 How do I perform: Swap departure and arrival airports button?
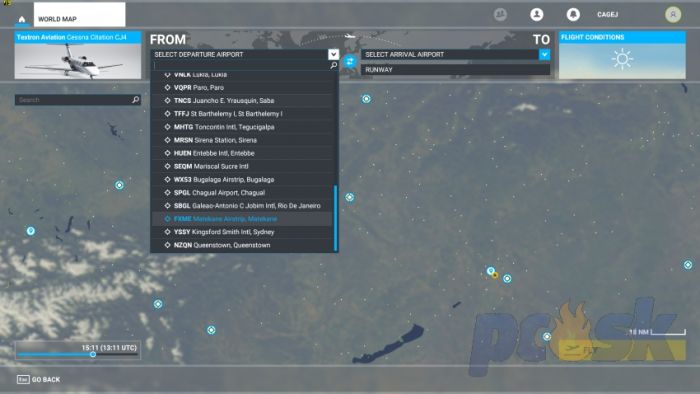(350, 62)
